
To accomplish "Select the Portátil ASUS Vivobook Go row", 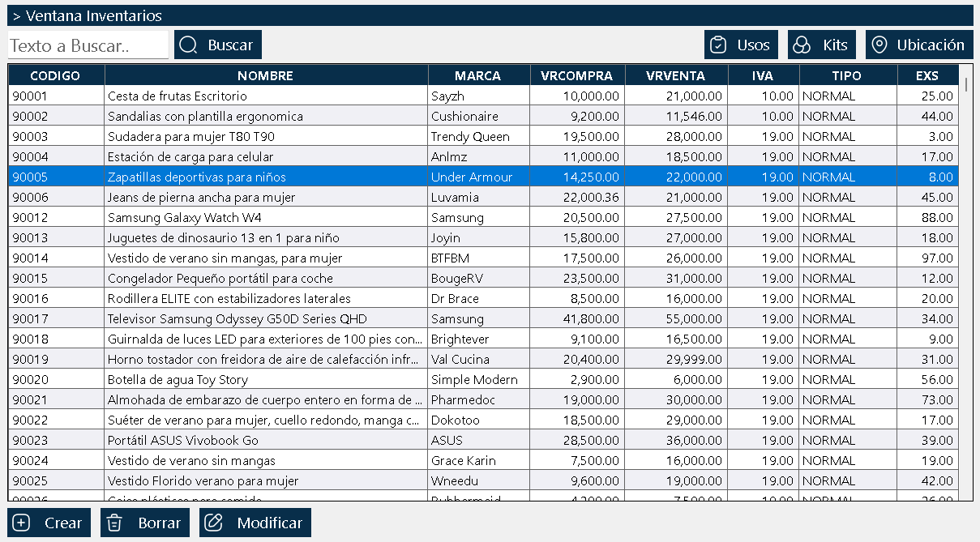I will (483, 440).
